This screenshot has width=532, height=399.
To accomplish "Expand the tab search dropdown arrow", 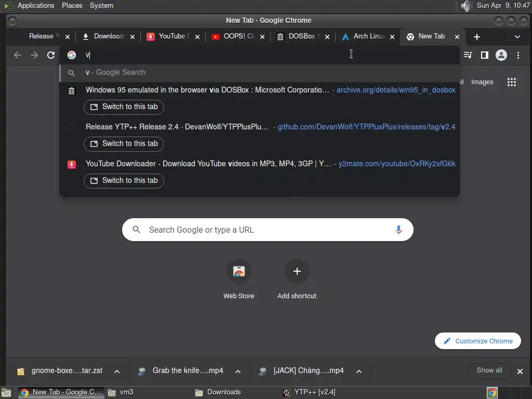I will pyautogui.click(x=517, y=37).
